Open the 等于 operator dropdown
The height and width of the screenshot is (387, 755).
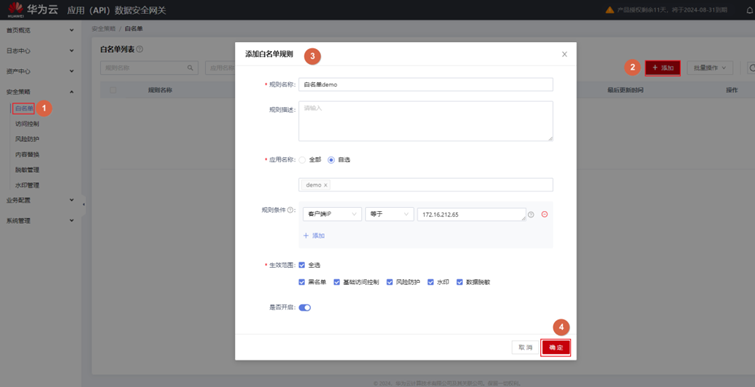pos(390,214)
